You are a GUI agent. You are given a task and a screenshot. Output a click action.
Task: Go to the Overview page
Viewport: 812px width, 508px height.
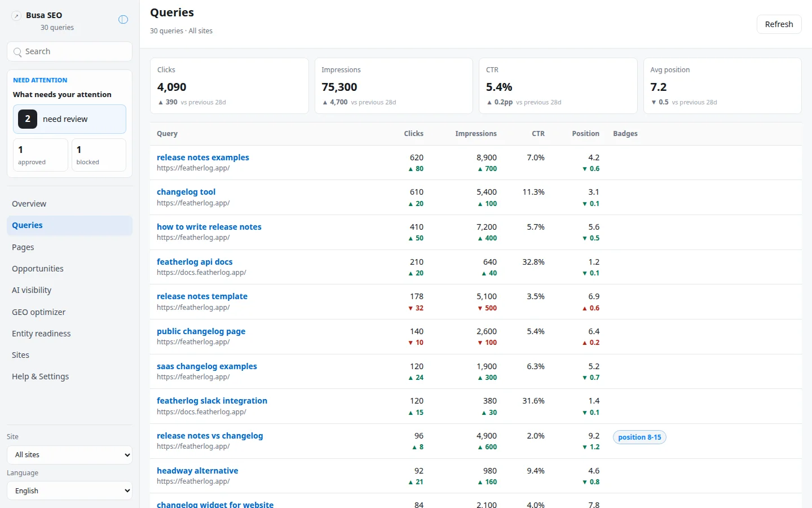[x=69, y=204]
